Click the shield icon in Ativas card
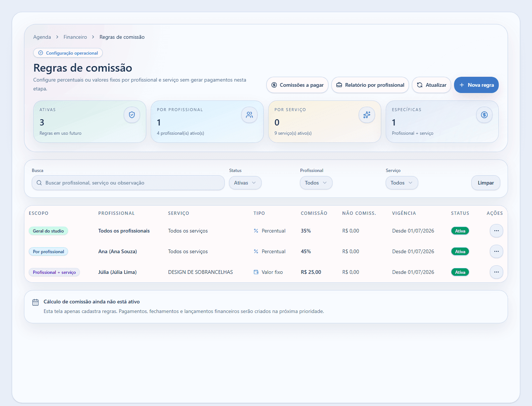This screenshot has width=532, height=406. click(132, 115)
